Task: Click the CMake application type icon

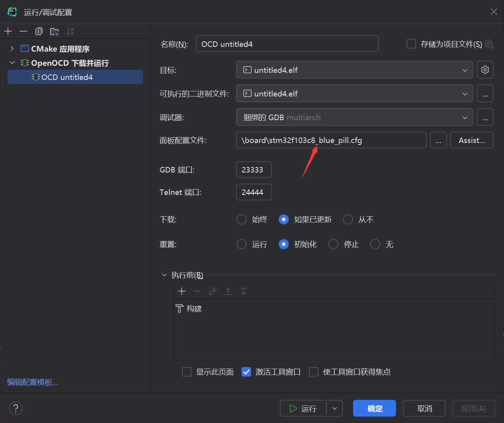Action: tap(25, 48)
